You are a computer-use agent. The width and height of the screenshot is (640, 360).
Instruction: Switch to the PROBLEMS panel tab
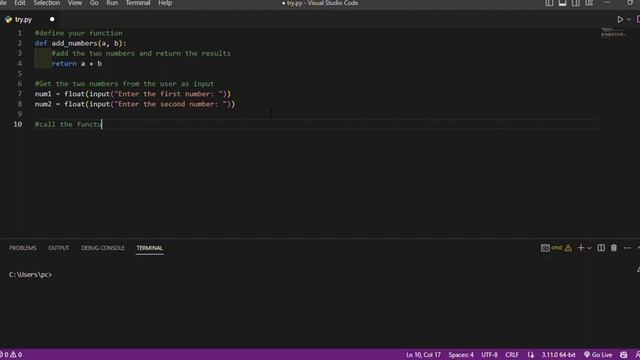pos(23,248)
